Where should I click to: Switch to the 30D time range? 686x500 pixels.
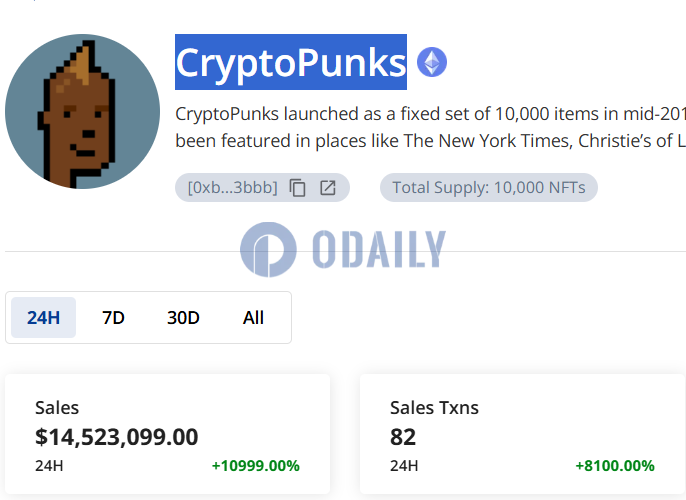pyautogui.click(x=183, y=318)
